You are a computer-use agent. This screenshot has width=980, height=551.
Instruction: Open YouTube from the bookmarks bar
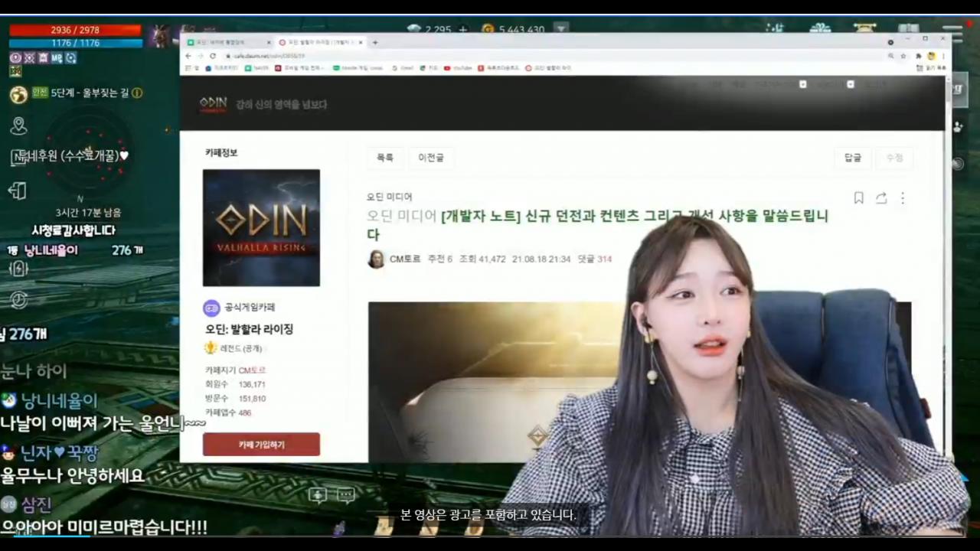tap(458, 68)
